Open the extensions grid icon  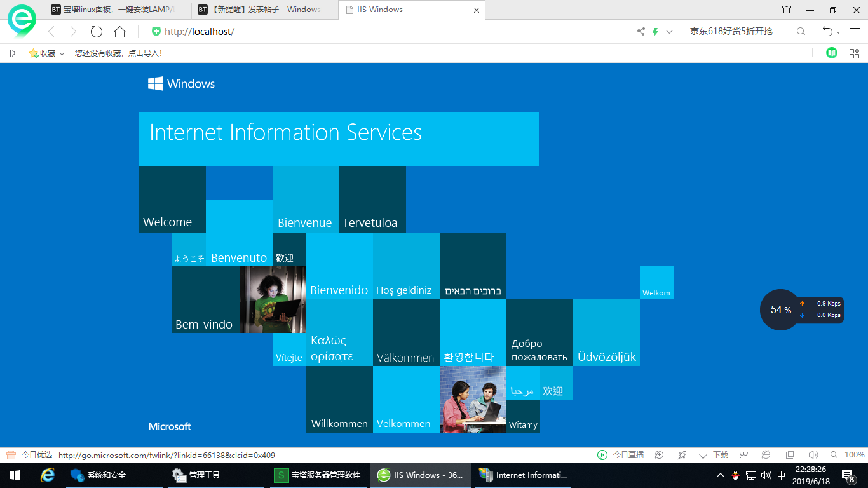tap(854, 53)
